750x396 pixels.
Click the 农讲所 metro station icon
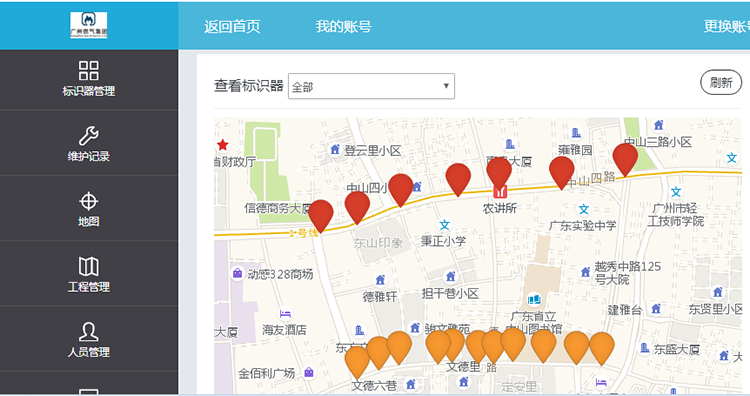(500, 192)
